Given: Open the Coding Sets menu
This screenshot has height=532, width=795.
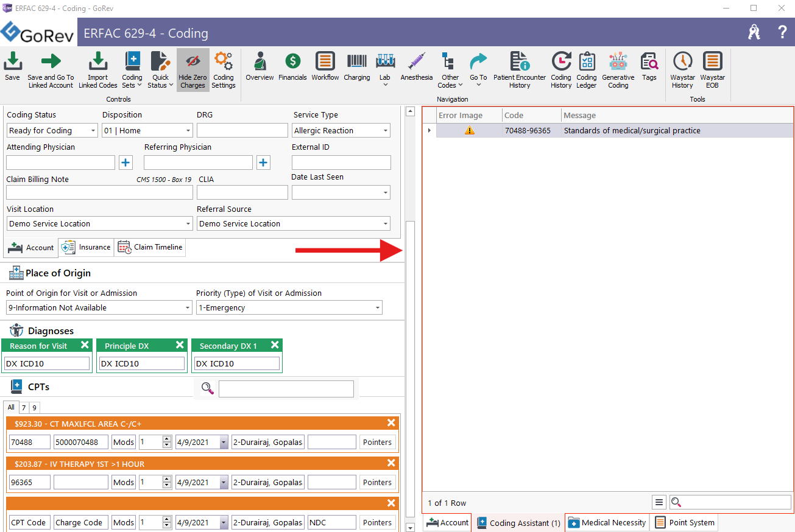Looking at the screenshot, I should coord(132,70).
